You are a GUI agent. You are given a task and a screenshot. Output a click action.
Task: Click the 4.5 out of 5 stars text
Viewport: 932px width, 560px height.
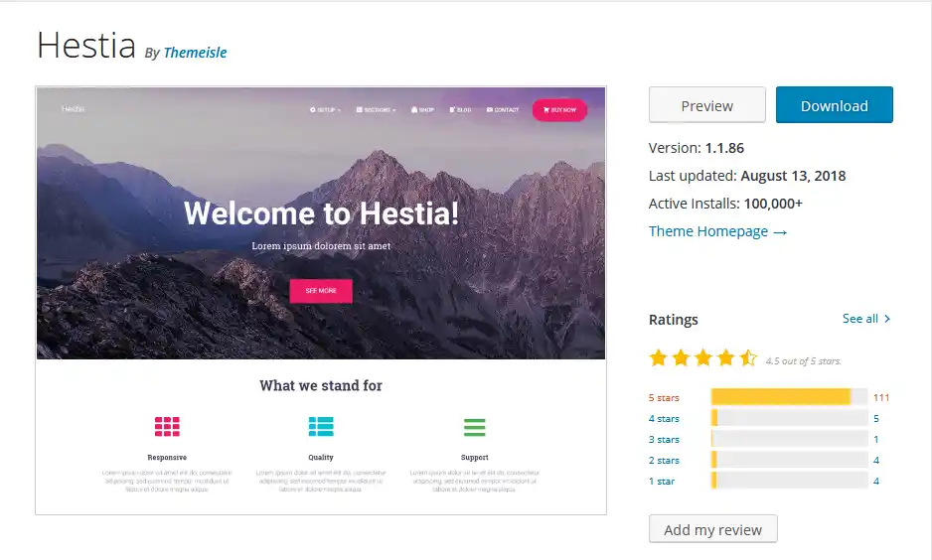click(x=803, y=360)
